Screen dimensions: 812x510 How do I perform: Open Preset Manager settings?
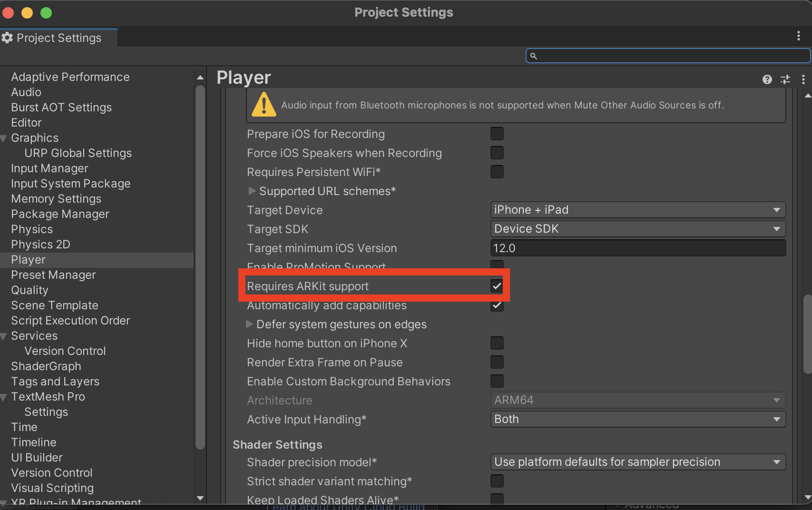tap(53, 275)
